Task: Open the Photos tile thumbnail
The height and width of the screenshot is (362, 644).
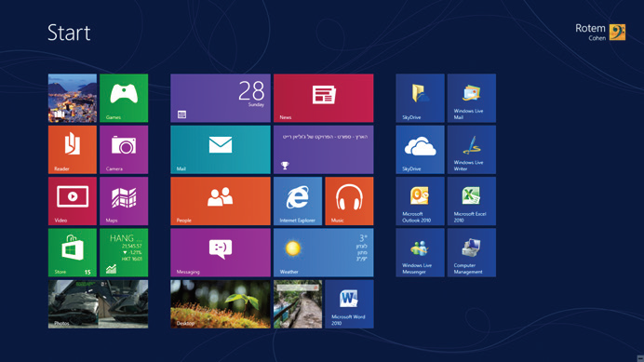Action: coord(98,304)
